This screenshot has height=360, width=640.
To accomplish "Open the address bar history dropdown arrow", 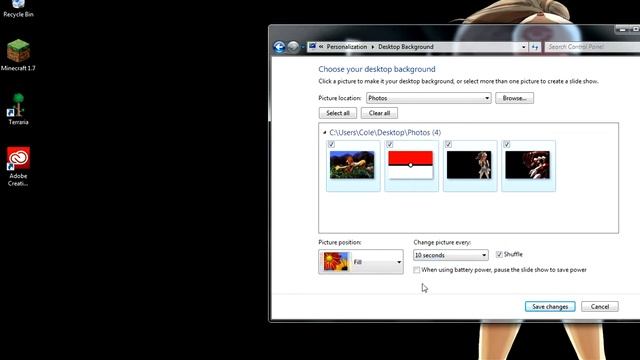I will (524, 47).
